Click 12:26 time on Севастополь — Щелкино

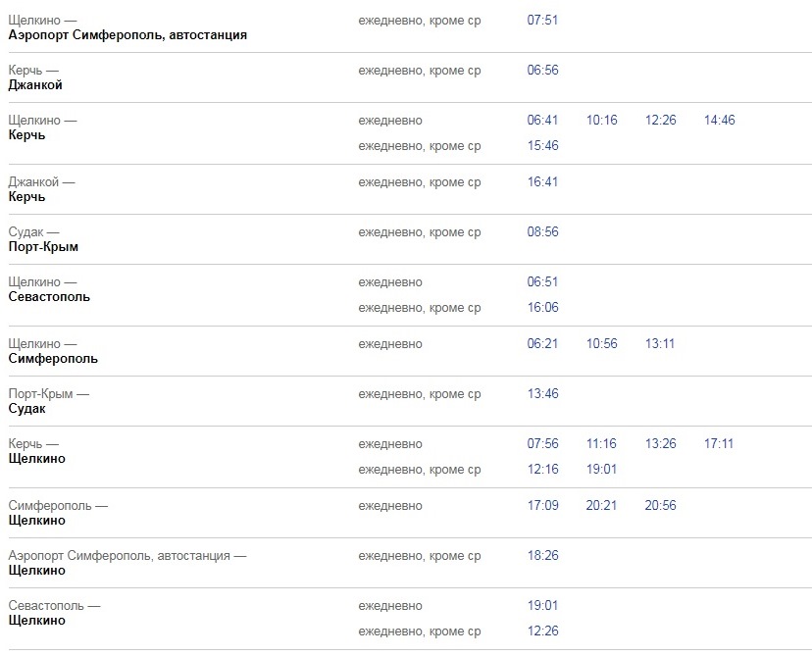point(542,631)
